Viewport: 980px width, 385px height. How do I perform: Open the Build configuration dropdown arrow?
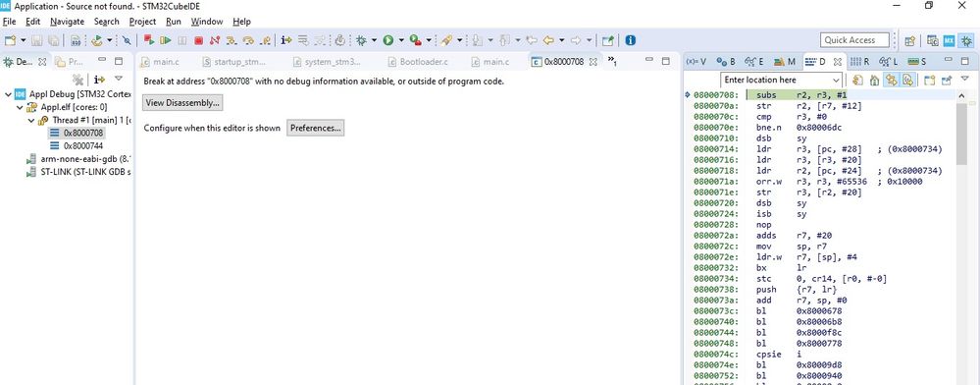tap(110, 40)
